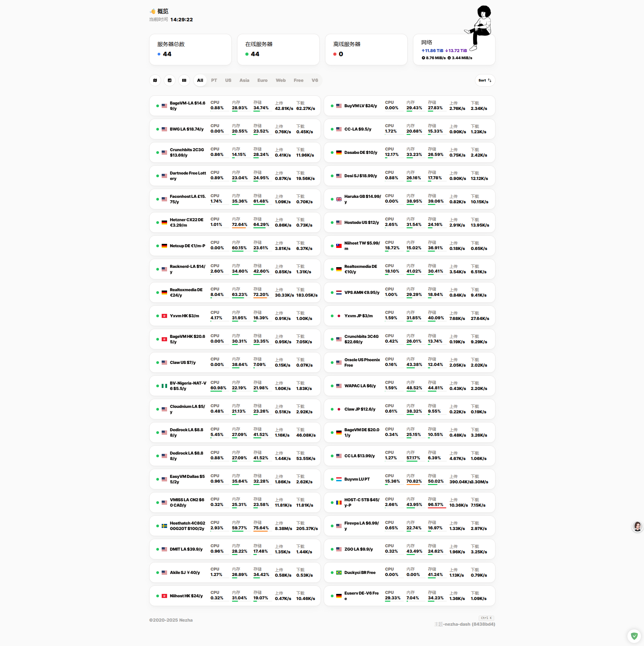Open the BuyVM LV $24/y server name
The height and width of the screenshot is (646, 644).
click(x=361, y=106)
